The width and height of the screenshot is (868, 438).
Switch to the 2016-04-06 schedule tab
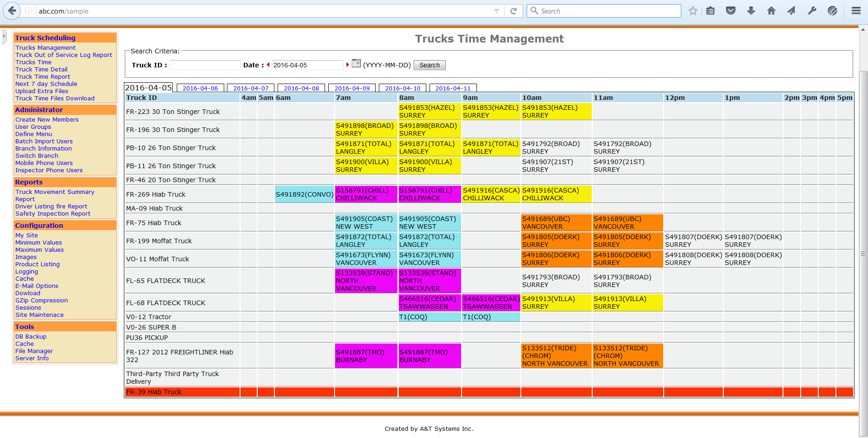coord(200,88)
